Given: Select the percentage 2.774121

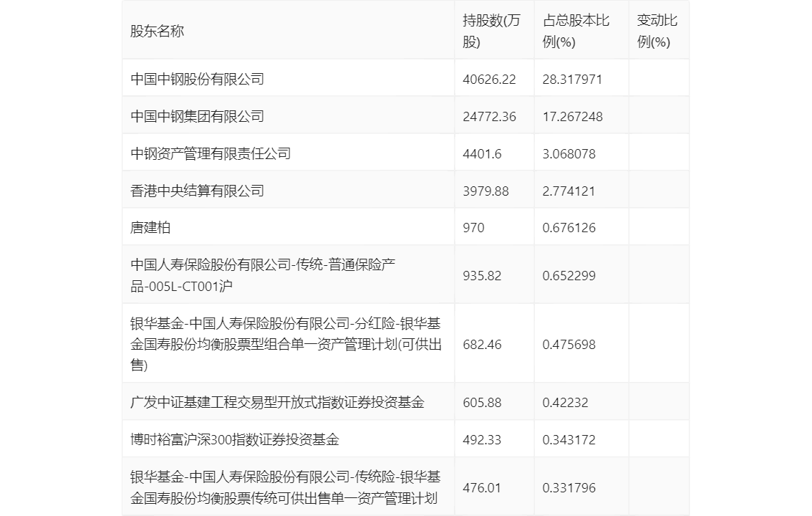Looking at the screenshot, I should pyautogui.click(x=569, y=191).
